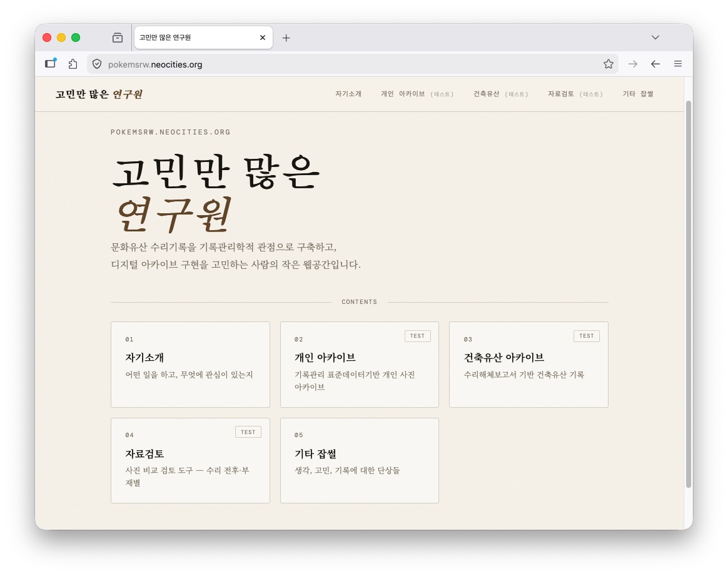Click the text 어떤 일을 하고, 무엇에 관심이 있는지
The height and width of the screenshot is (576, 728).
[x=189, y=375]
